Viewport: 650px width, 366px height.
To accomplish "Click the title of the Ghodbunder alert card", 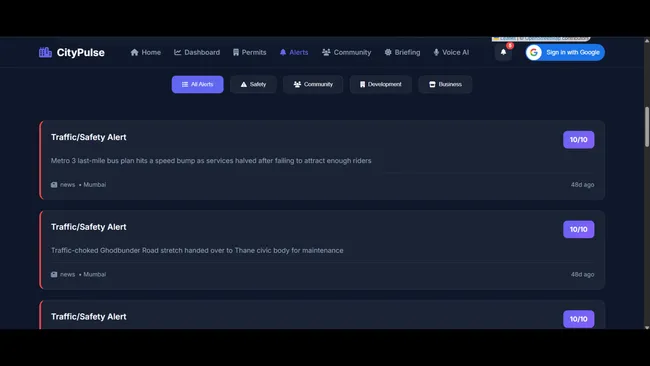I will tap(89, 227).
